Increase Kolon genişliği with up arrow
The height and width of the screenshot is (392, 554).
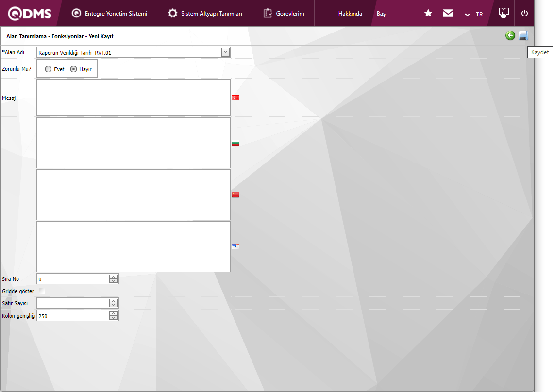pyautogui.click(x=114, y=313)
